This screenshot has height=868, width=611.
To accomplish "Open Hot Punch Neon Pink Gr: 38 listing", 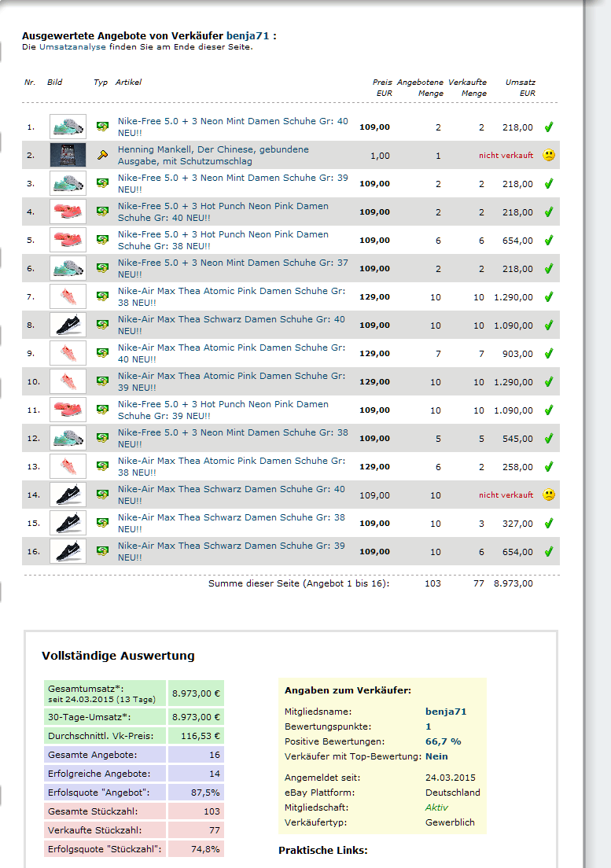I will point(223,240).
